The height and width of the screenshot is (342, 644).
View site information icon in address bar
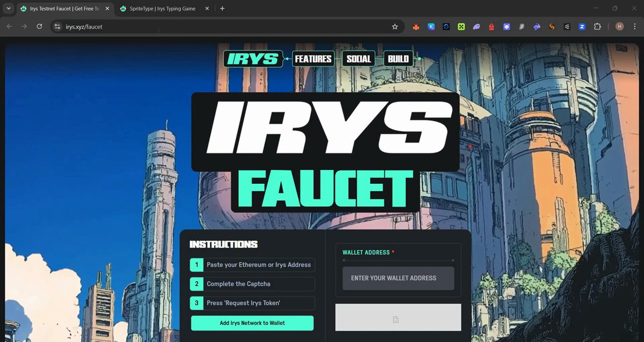[x=58, y=26]
